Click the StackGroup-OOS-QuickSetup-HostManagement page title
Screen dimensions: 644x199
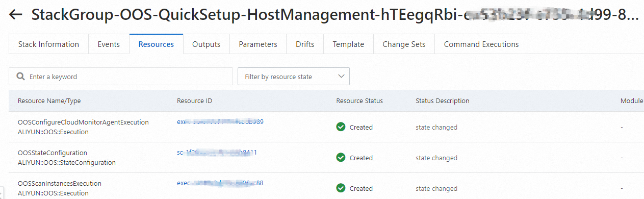[334, 15]
